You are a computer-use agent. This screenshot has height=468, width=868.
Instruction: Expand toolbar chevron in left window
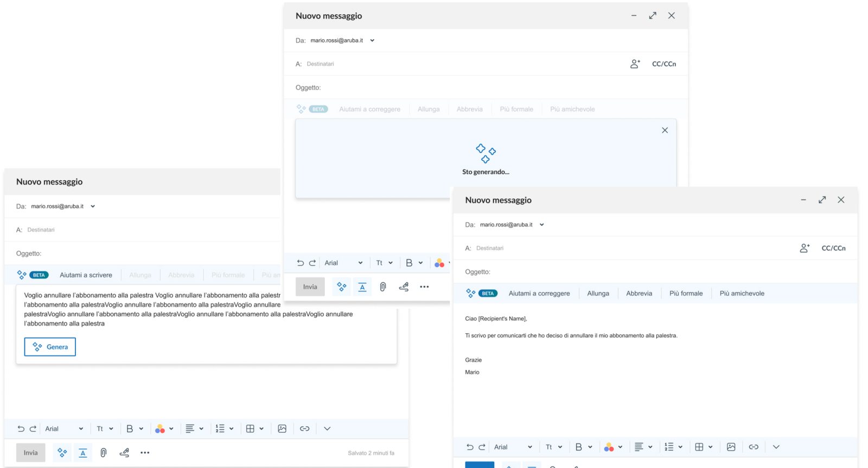coord(327,429)
